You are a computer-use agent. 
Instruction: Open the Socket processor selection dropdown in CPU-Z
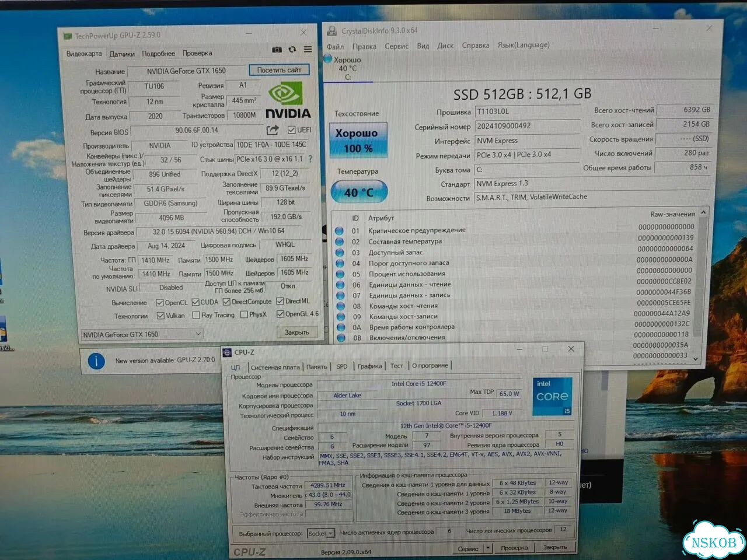320,533
